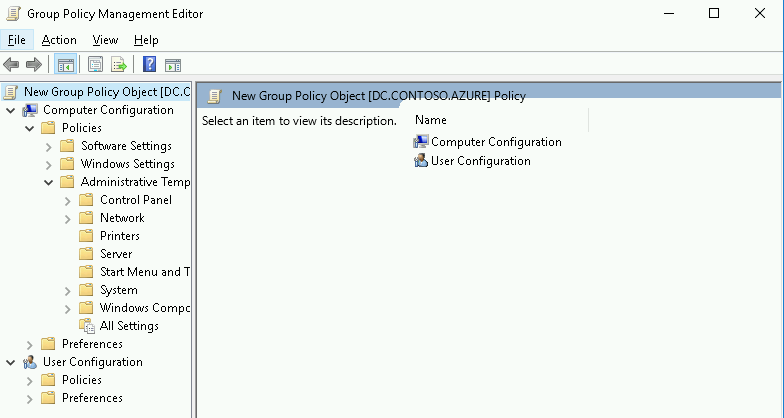784x418 pixels.
Task: Expand Preferences under User Configuration
Action: pyautogui.click(x=30, y=398)
